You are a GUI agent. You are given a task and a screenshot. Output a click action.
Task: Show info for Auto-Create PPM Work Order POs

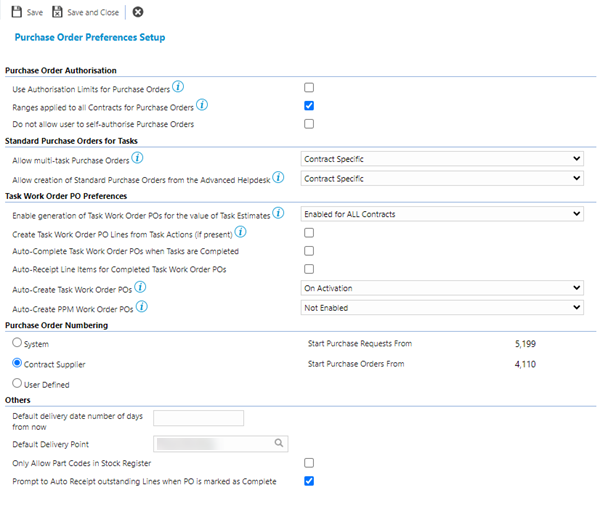(141, 306)
